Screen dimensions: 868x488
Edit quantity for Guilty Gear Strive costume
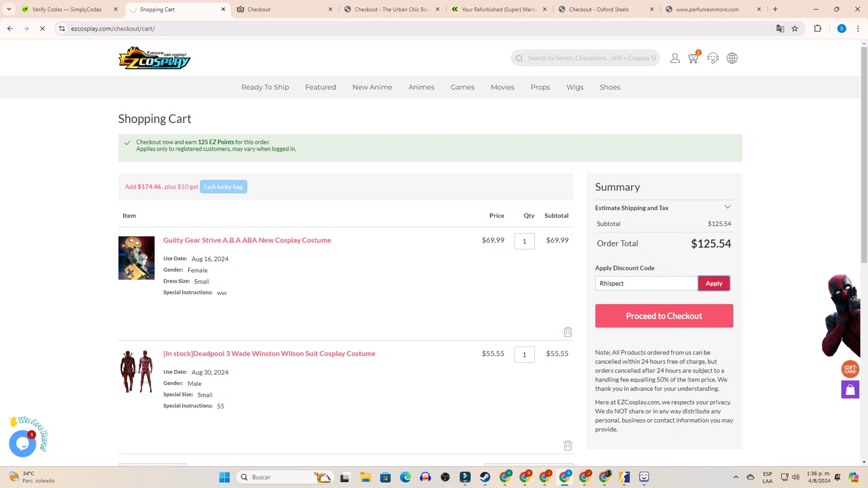point(524,241)
